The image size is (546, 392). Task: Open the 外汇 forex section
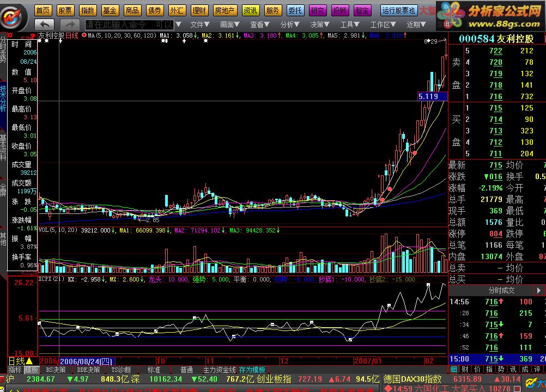177,10
